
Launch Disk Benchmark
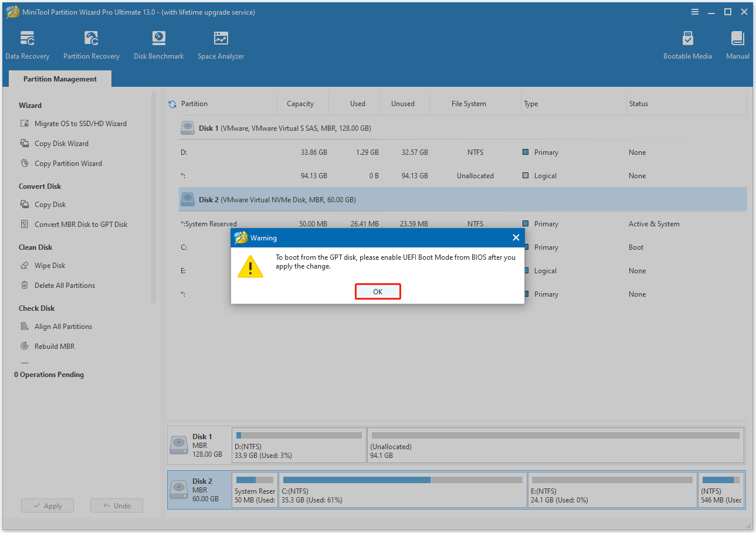tap(158, 44)
